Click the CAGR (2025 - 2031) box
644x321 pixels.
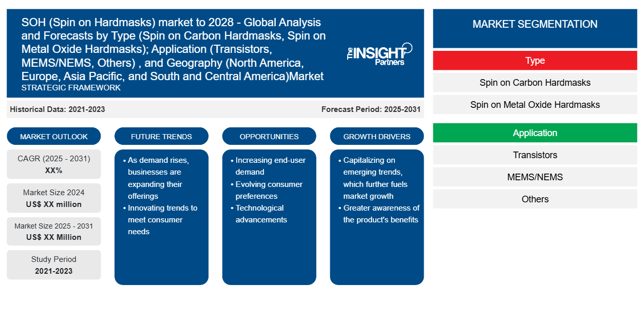pos(54,164)
